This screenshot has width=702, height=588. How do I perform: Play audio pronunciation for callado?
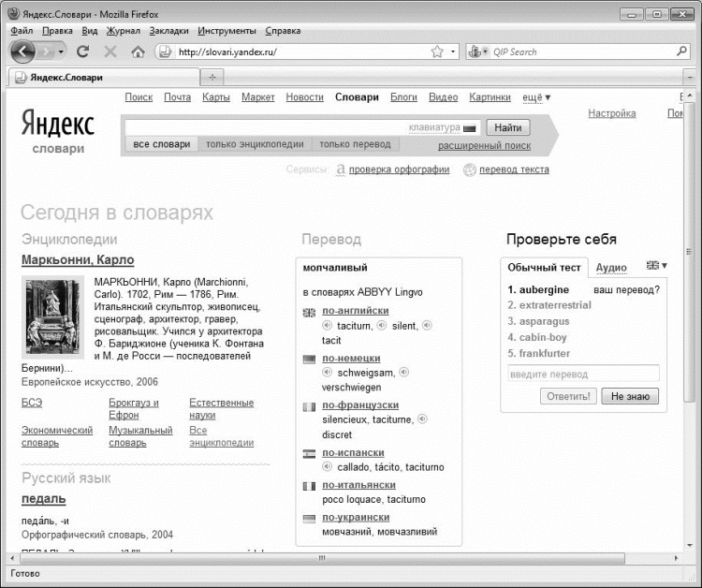[328, 466]
